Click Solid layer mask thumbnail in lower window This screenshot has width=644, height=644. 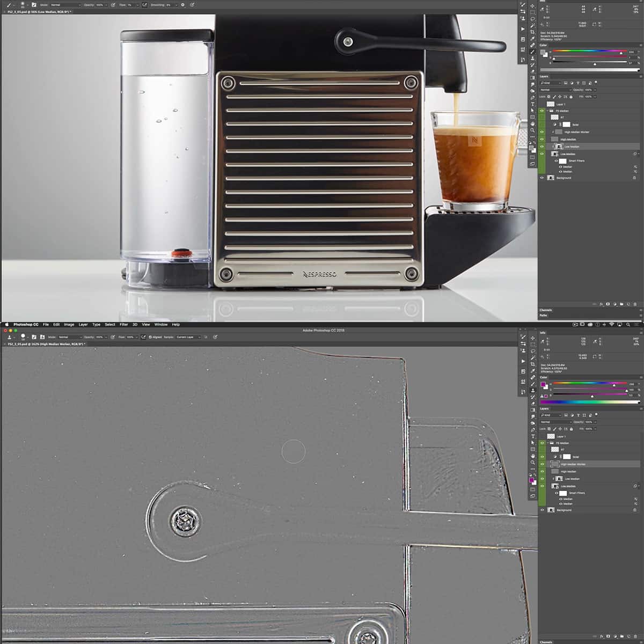(567, 457)
